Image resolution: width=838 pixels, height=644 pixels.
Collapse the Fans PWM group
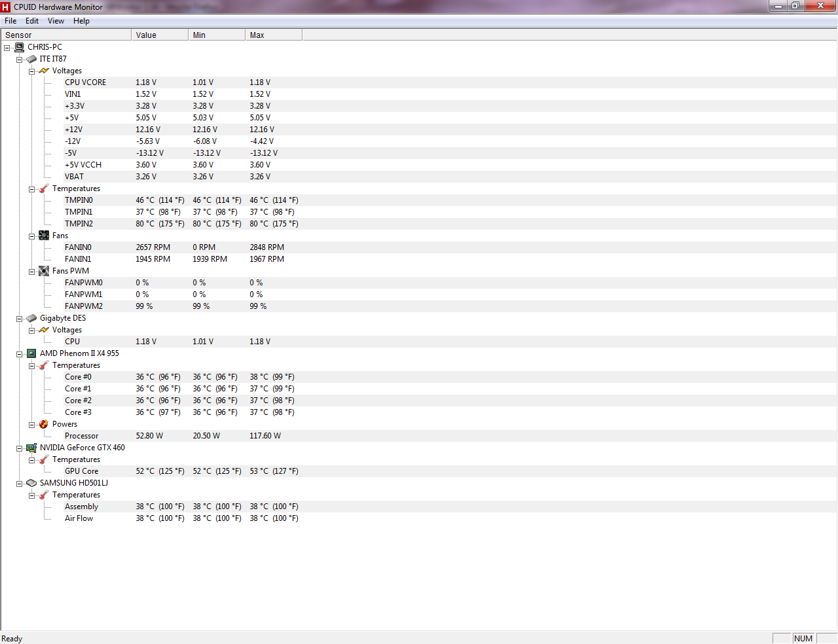click(31, 272)
